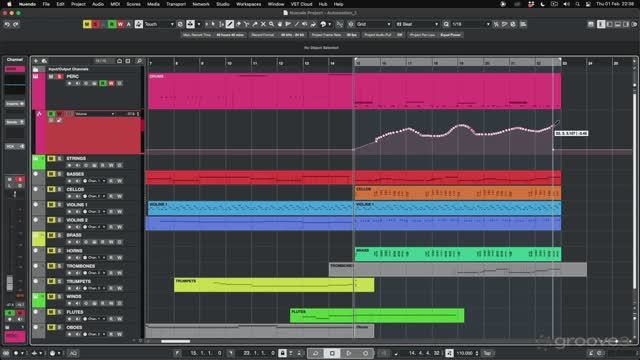640x360 pixels.
Task: Open the Touch automation mode dropdown
Action: click(x=159, y=24)
